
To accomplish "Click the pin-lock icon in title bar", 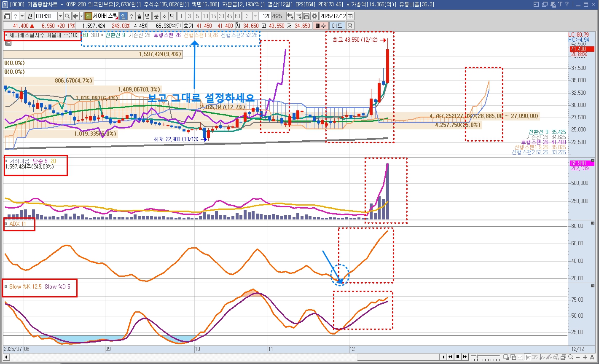I will tap(553, 4).
